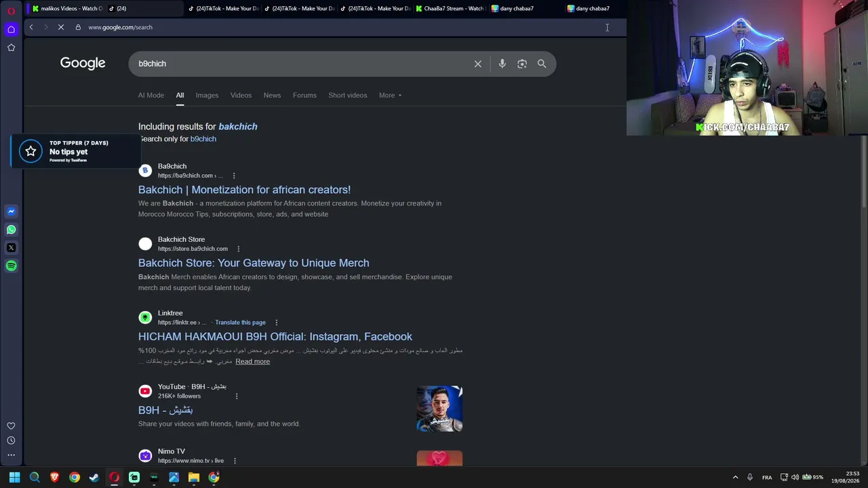Screen dimensions: 868x488
Task: Start Google voice search with microphone
Action: point(502,64)
